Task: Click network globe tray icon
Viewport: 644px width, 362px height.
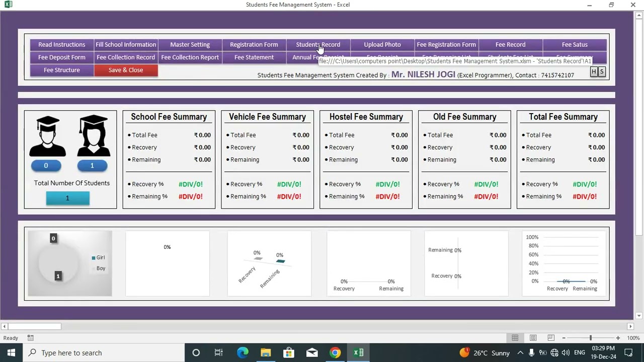Action: point(554,352)
